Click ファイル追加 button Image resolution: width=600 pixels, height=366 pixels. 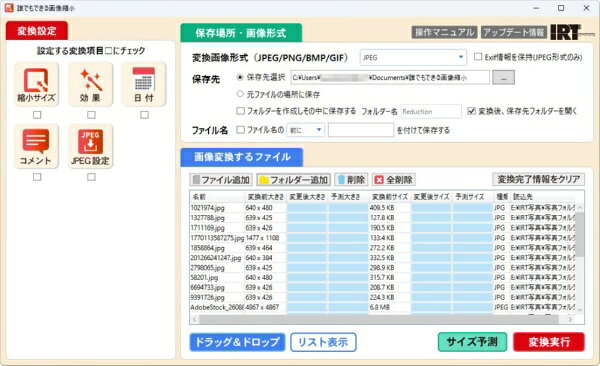pyautogui.click(x=221, y=180)
